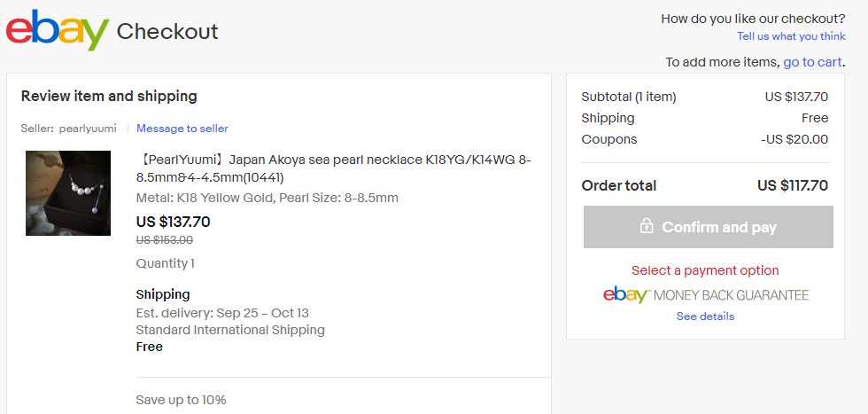
Task: Click the Japan Akoya sea pearl necklace title
Action: pos(334,168)
